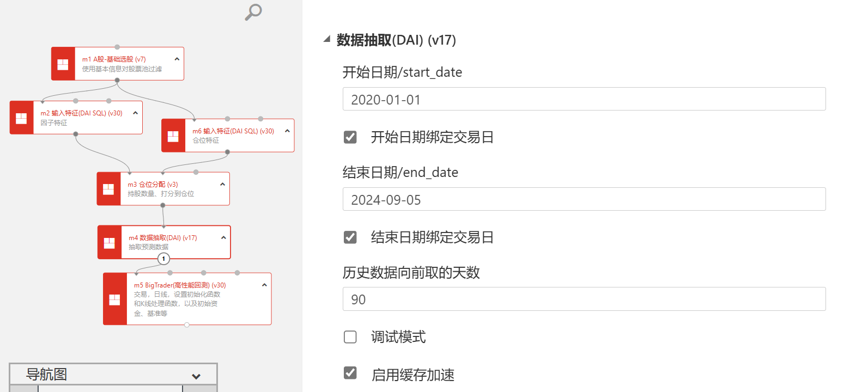Collapse the 数据抽取(DAI) (v17) section
The image size is (868, 392).
(x=327, y=39)
